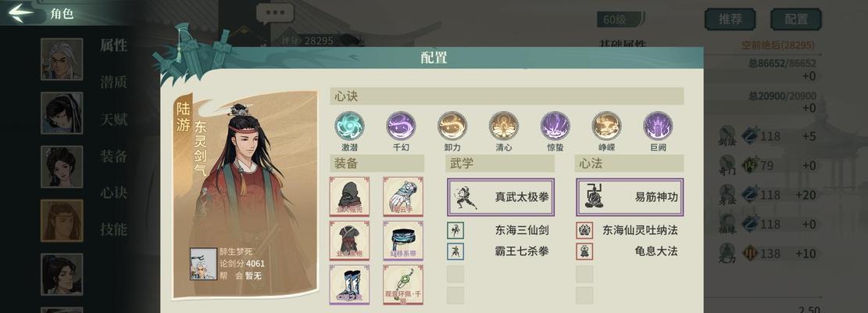Screen dimensions: 868x313
Task: Open the 装备 tab in sidebar
Action: click(x=113, y=156)
